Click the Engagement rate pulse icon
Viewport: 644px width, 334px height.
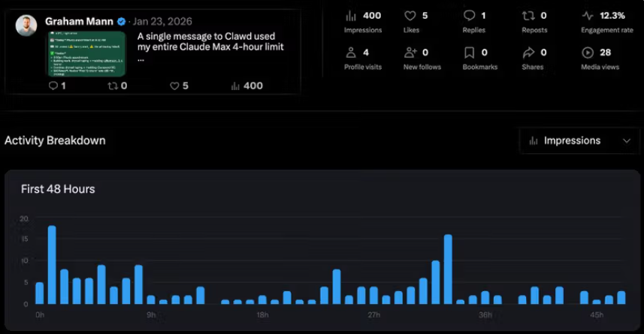coord(588,16)
